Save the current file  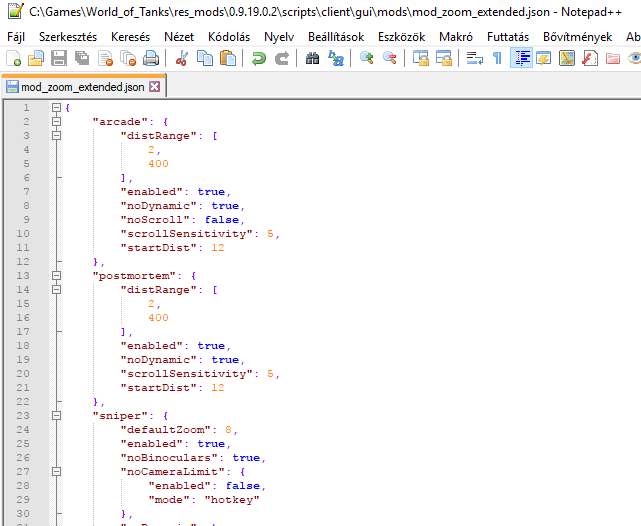(x=59, y=58)
